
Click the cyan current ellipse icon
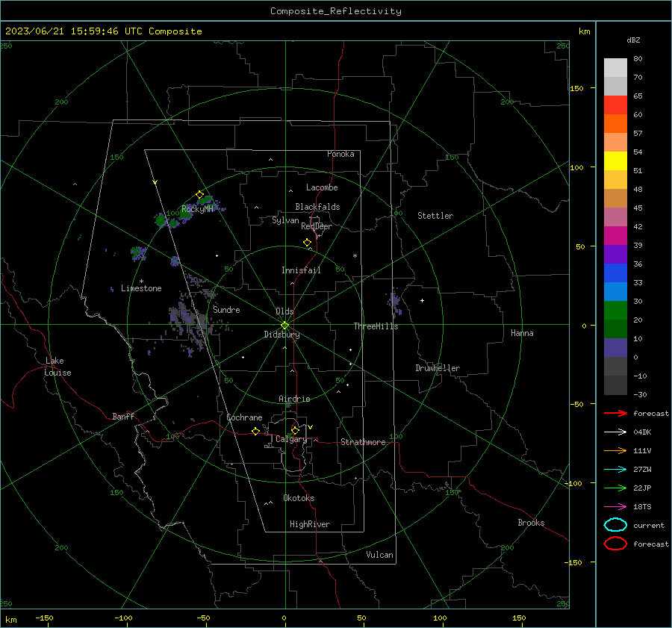615,525
